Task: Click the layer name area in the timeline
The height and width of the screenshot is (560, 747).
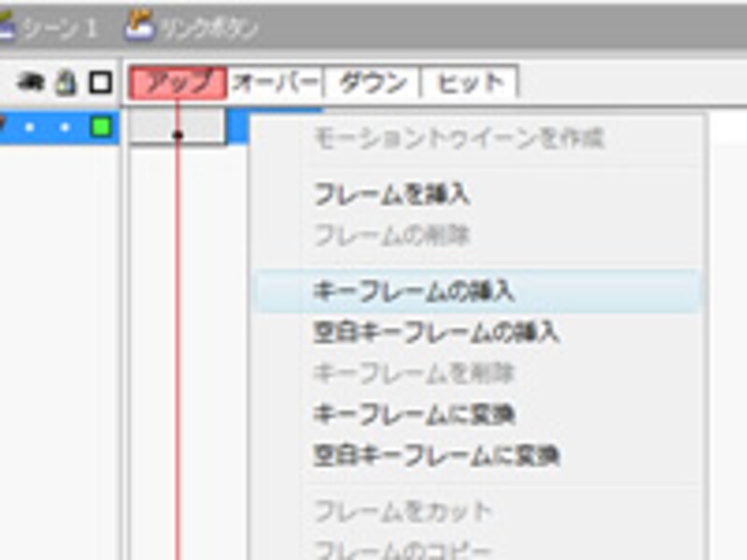Action: click(x=14, y=124)
